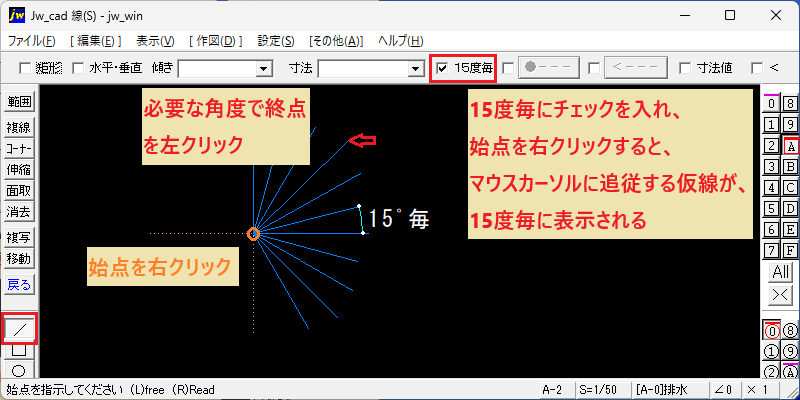Toggle the '<' checkbox at toolbar end
Screen dimensions: 800x400
(x=758, y=68)
